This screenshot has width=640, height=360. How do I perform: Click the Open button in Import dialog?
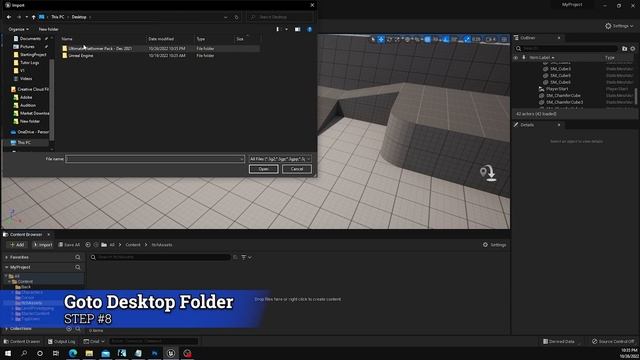coord(264,169)
